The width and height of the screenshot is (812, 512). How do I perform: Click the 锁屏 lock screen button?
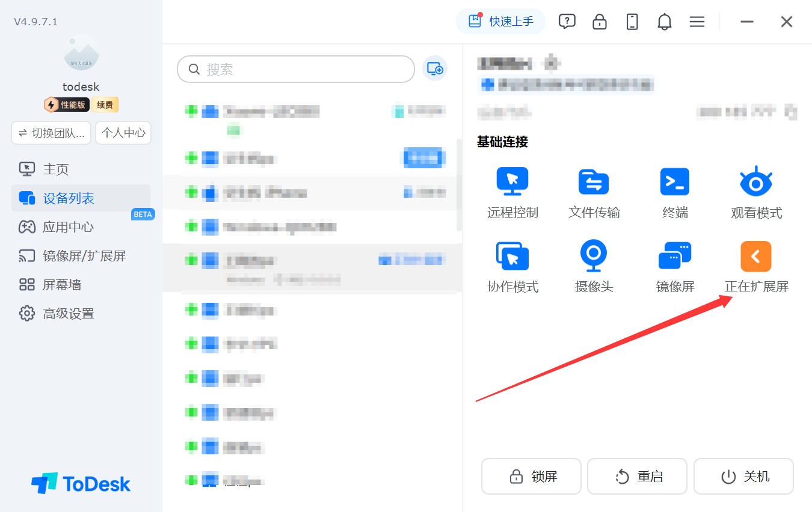click(x=531, y=477)
